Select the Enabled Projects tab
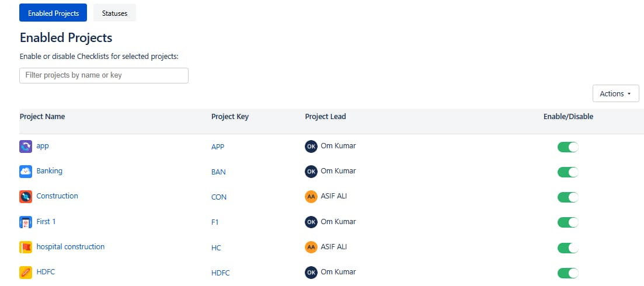This screenshot has width=644, height=286. (53, 13)
